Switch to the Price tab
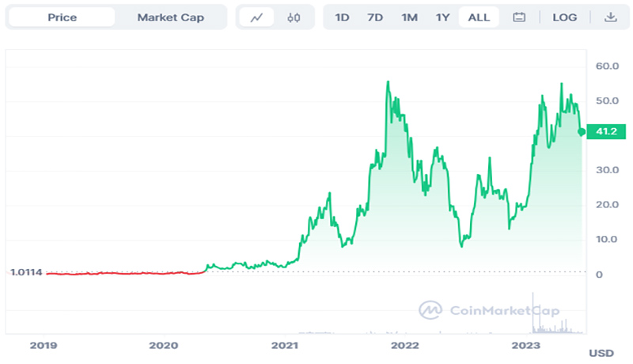Viewport: 633px width, 364px height. tap(62, 17)
